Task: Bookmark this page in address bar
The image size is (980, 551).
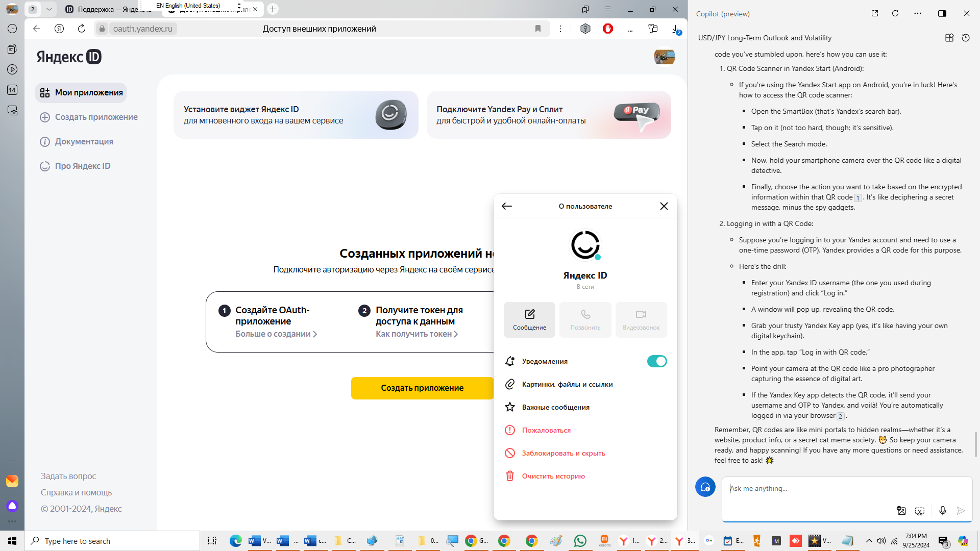Action: point(538,29)
